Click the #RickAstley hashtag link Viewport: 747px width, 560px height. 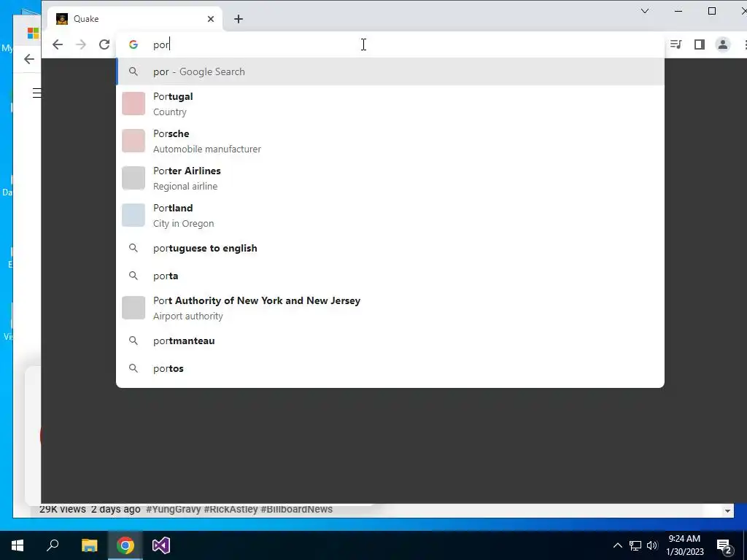[x=231, y=509]
